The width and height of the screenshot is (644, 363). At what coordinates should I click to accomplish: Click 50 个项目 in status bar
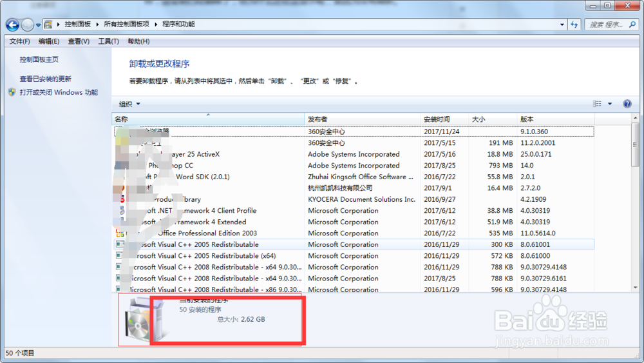point(20,353)
